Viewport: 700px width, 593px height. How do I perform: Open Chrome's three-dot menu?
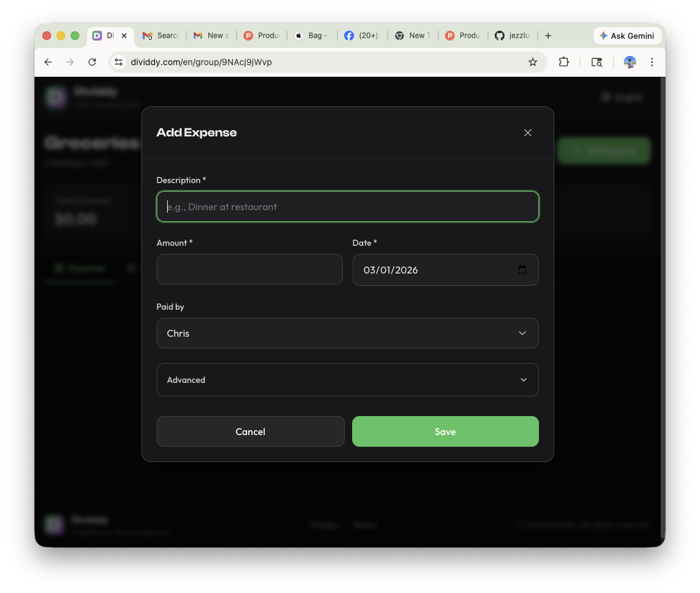[x=652, y=62]
